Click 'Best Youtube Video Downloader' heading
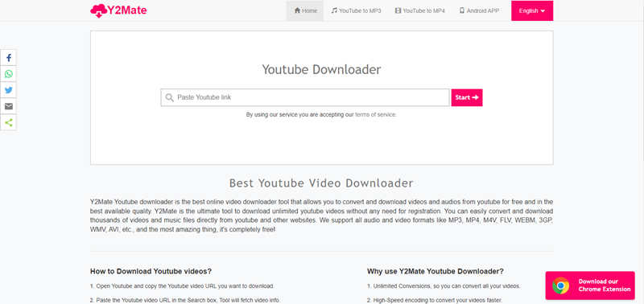The width and height of the screenshot is (644, 304). [321, 183]
